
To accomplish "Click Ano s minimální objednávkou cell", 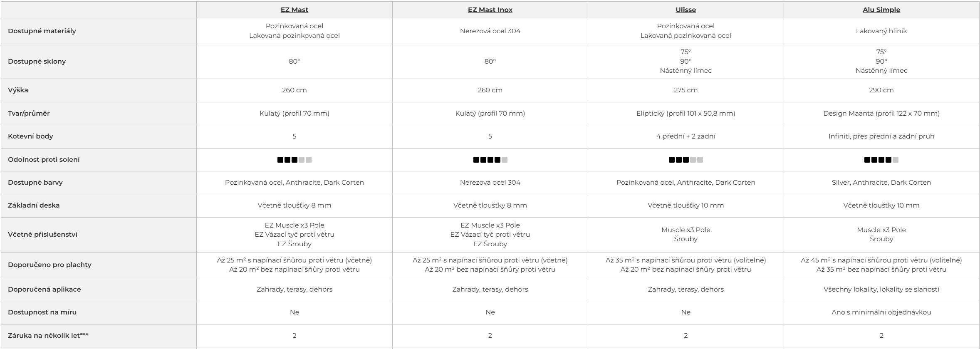I will coord(881,312).
